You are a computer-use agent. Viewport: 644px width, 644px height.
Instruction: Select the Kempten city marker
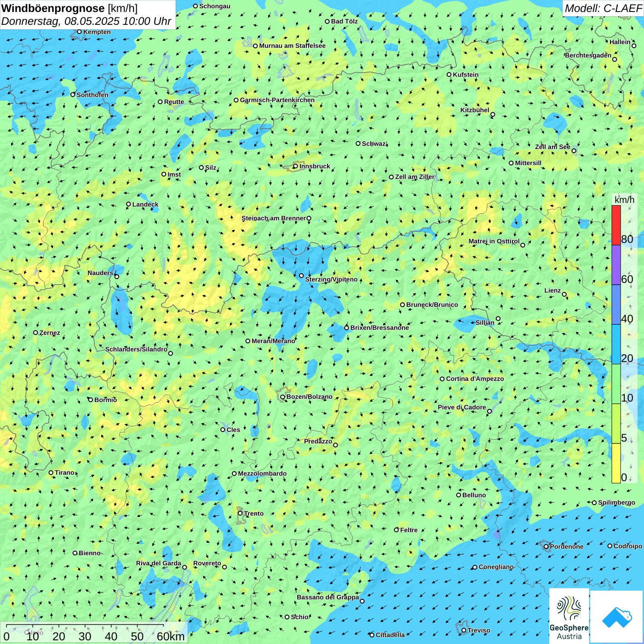pos(79,32)
